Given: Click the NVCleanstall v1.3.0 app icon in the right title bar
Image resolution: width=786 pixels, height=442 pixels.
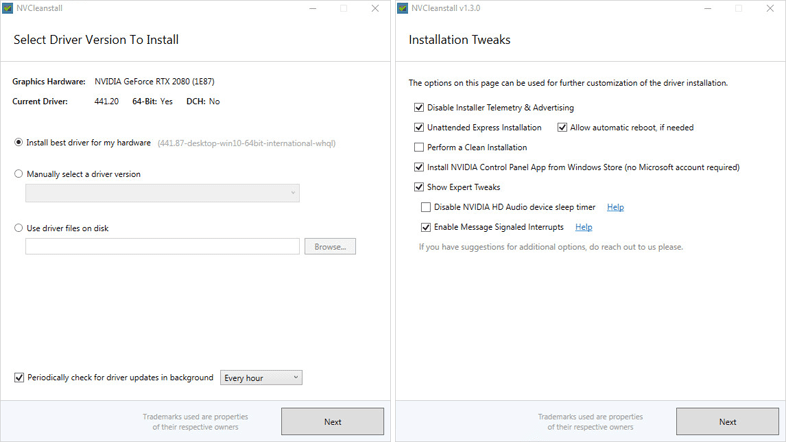Looking at the screenshot, I should tap(403, 8).
